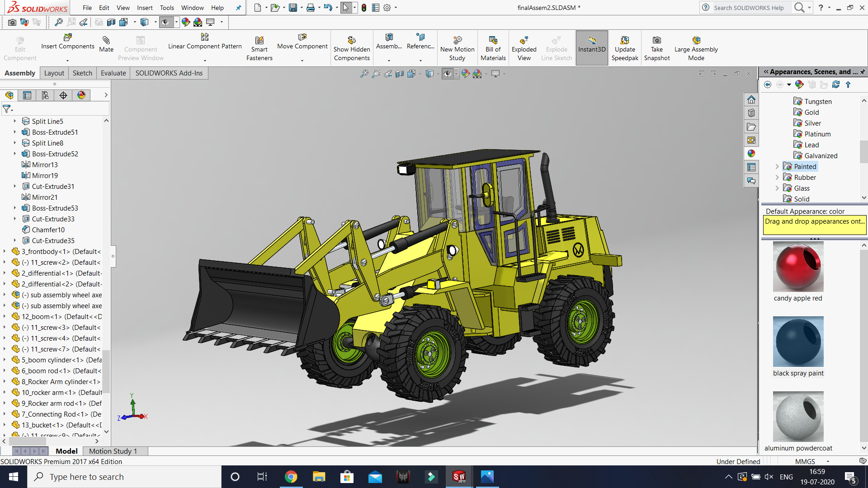Image resolution: width=868 pixels, height=488 pixels.
Task: Pin the menu bar with the pushpin
Action: pyautogui.click(x=238, y=8)
